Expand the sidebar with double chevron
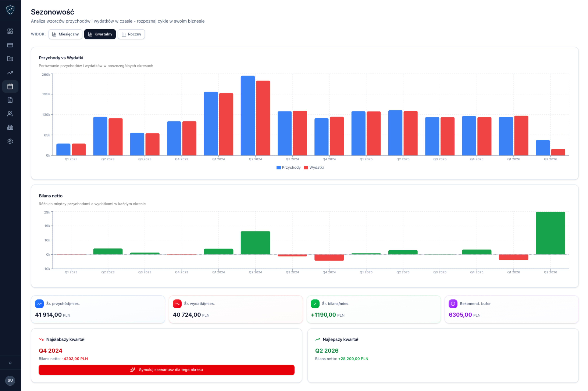The height and width of the screenshot is (391, 588). coord(10,363)
